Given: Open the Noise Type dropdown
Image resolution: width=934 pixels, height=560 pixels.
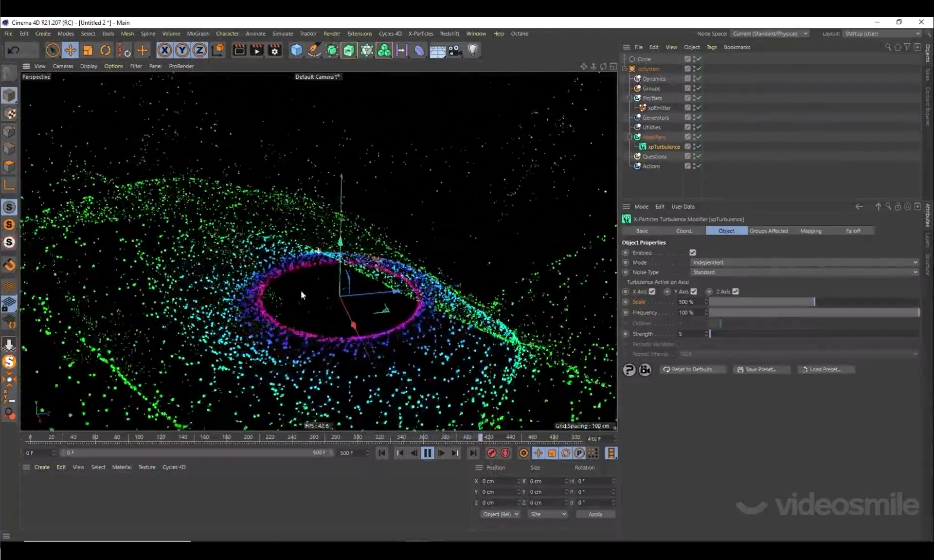Looking at the screenshot, I should pyautogui.click(x=805, y=272).
